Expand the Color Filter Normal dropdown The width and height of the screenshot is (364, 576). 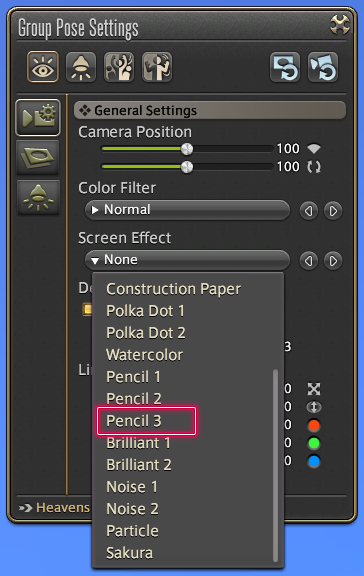(x=187, y=210)
